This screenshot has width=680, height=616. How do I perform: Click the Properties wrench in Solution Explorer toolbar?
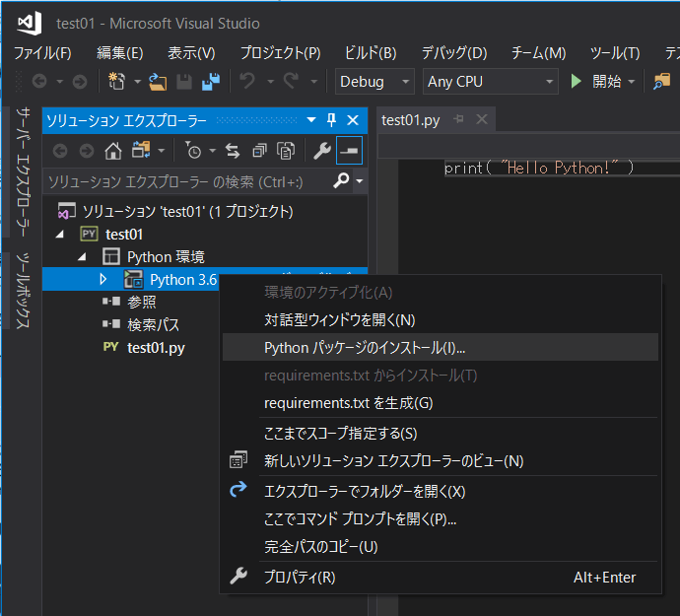click(322, 151)
